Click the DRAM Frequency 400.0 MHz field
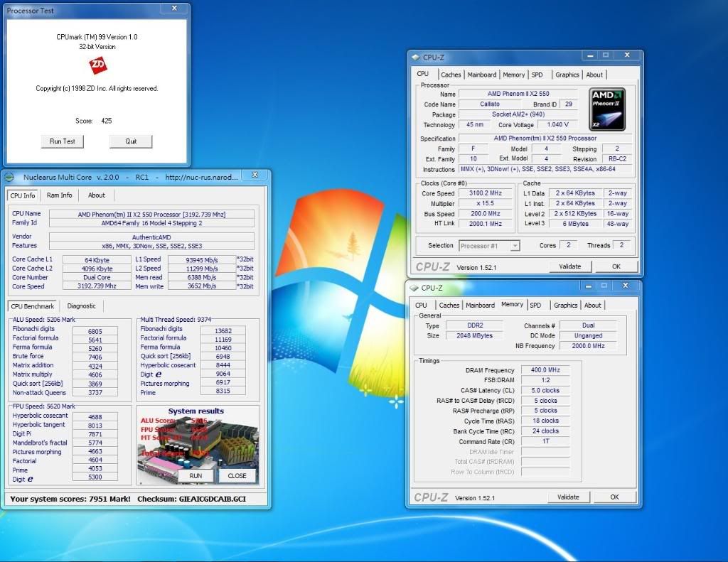The height and width of the screenshot is (562, 728). pos(545,370)
